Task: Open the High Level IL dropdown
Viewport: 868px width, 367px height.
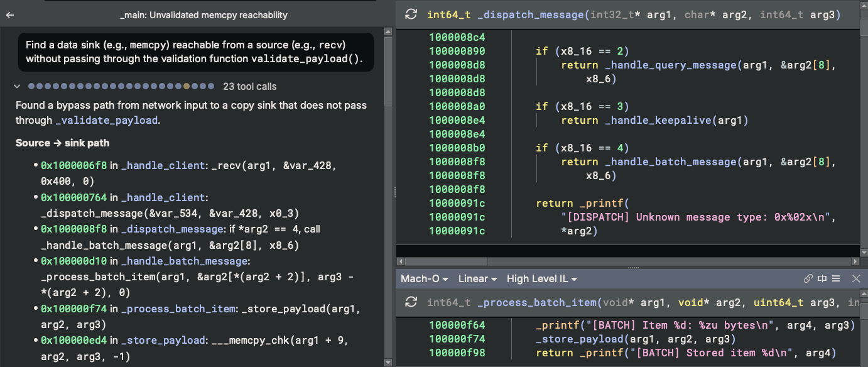Action: tap(542, 278)
